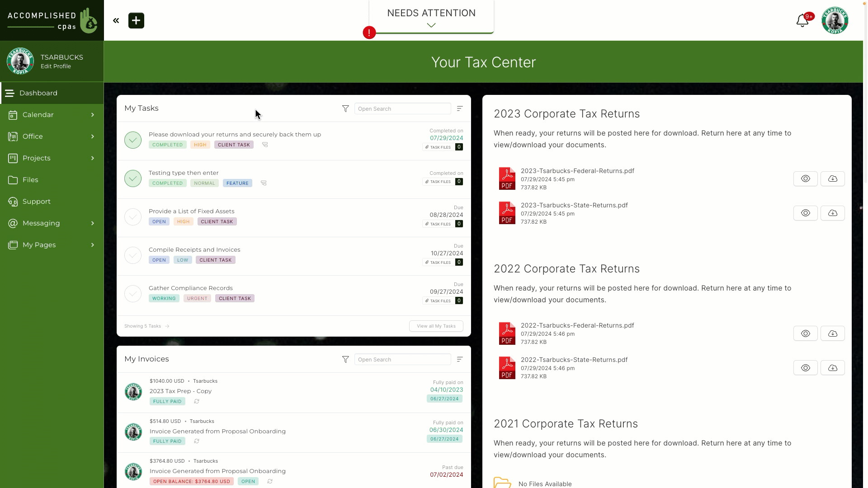Image resolution: width=868 pixels, height=488 pixels.
Task: Navigate to the Files section
Action: click(30, 179)
